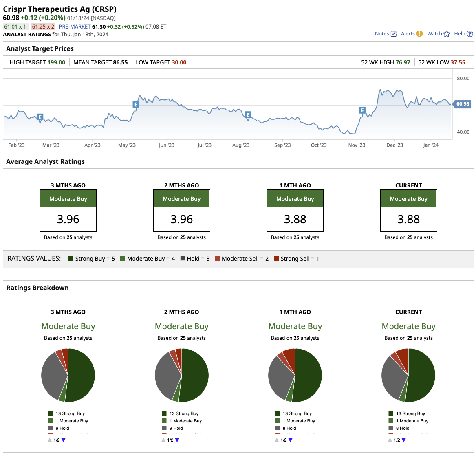476x453 pixels.
Task: Click the PRE-MARKET label
Action: (75, 27)
